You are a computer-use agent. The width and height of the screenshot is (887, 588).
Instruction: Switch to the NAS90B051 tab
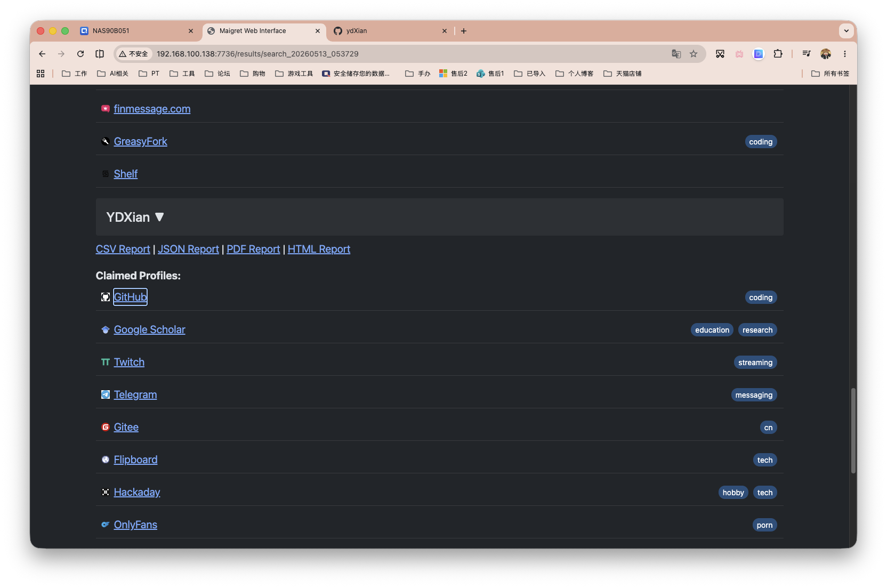(136, 31)
